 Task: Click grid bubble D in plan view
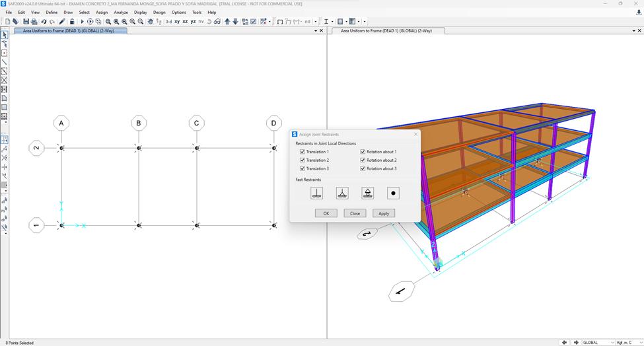point(273,123)
